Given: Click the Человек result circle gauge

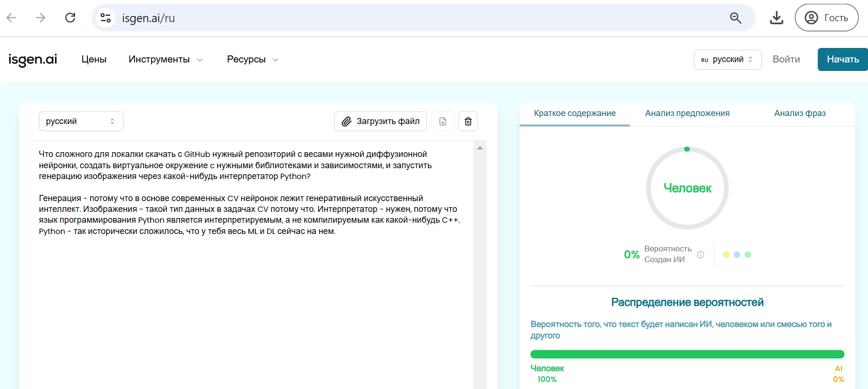Looking at the screenshot, I should 687,188.
